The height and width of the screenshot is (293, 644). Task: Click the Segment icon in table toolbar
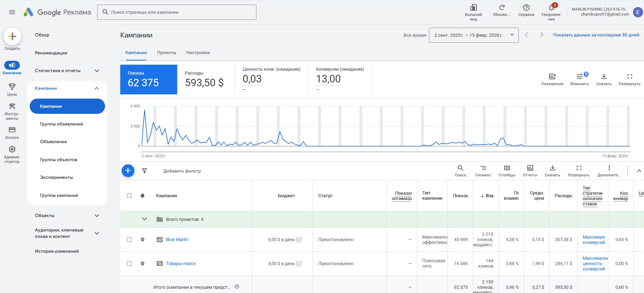pyautogui.click(x=483, y=168)
